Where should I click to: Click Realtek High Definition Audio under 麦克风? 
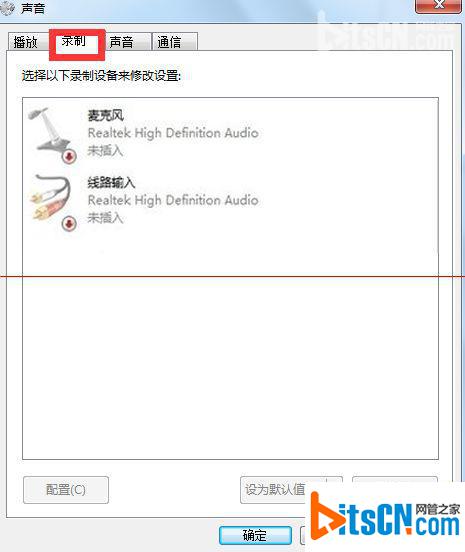click(x=173, y=133)
